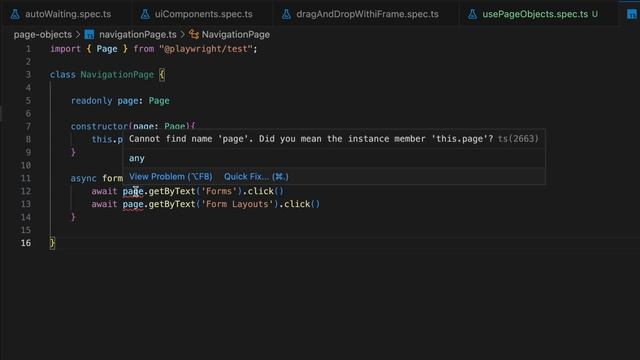Click flask icon on dragAndDropWithiFrame.spec.ts tab

(287, 14)
